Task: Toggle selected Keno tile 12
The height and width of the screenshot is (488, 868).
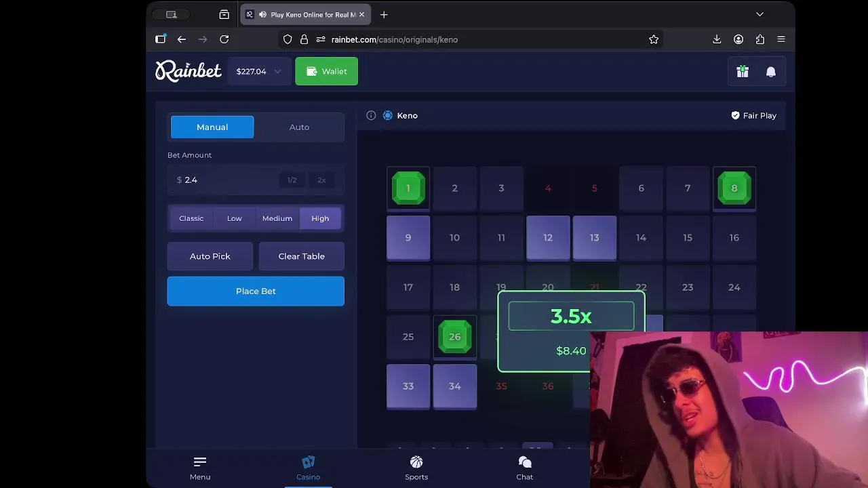Action: (x=548, y=238)
